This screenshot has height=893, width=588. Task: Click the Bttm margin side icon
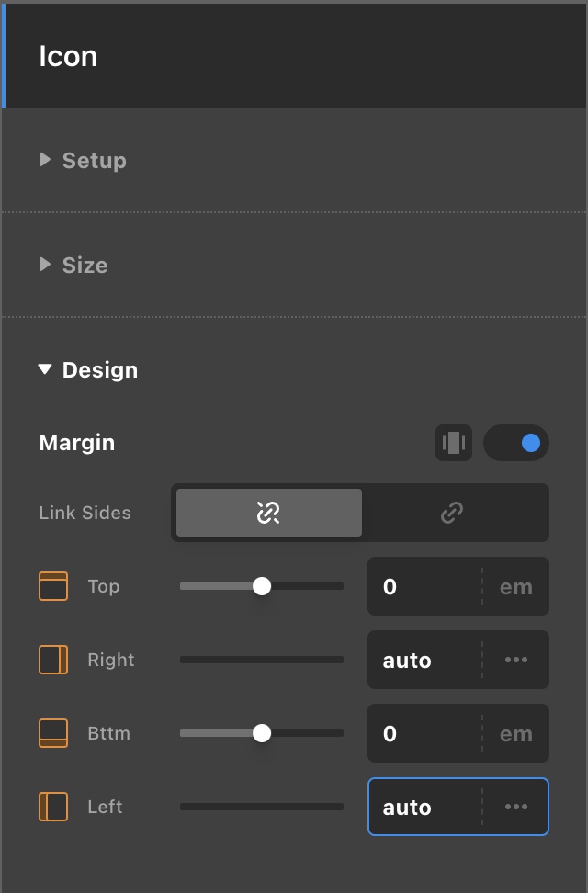[x=53, y=733]
